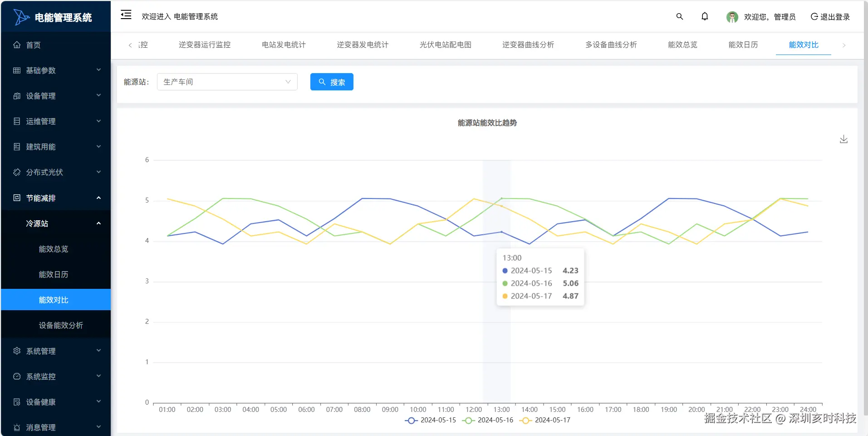
Task: Click the administrator avatar
Action: click(x=732, y=17)
